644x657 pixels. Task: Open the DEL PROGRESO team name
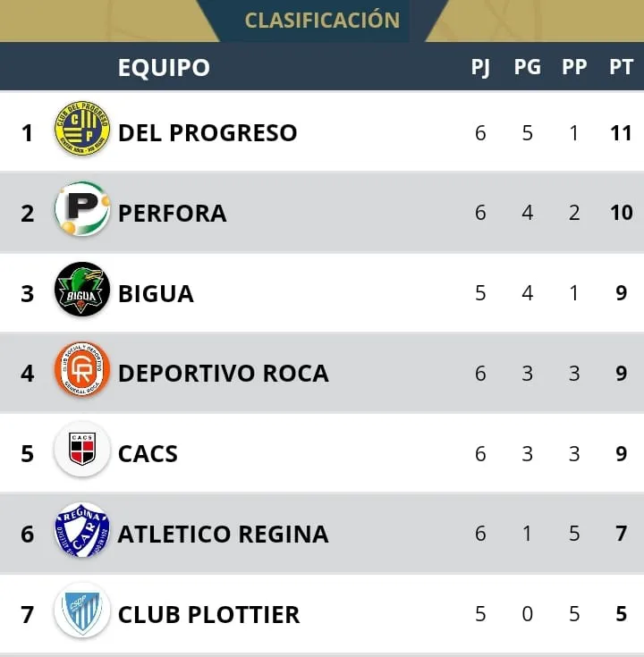tap(208, 133)
